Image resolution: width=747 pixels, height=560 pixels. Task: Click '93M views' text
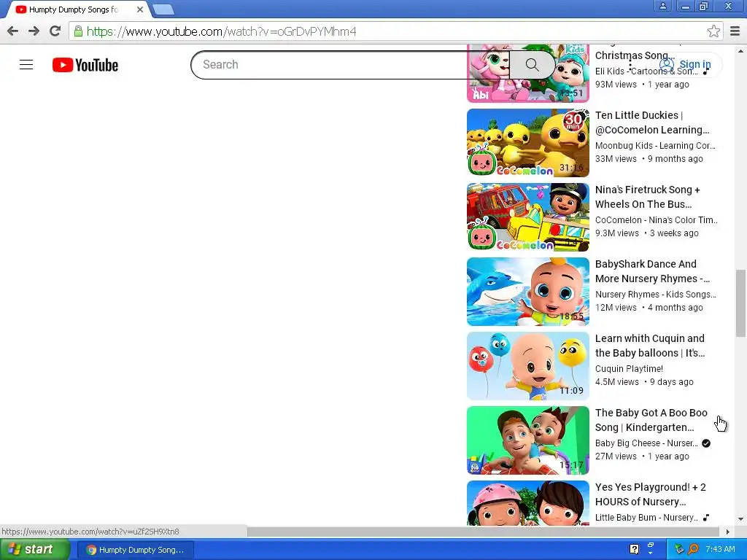tap(616, 85)
